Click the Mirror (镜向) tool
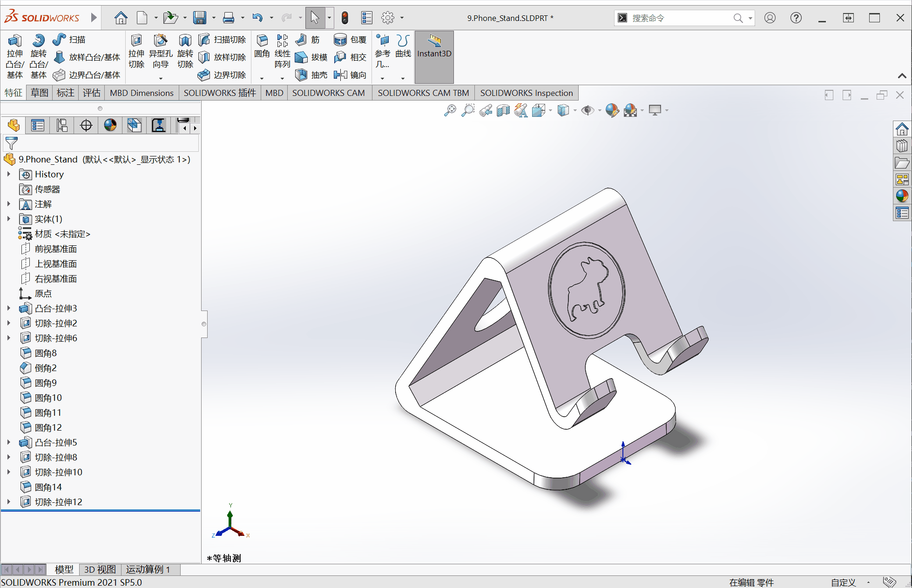The image size is (912, 588). (351, 75)
